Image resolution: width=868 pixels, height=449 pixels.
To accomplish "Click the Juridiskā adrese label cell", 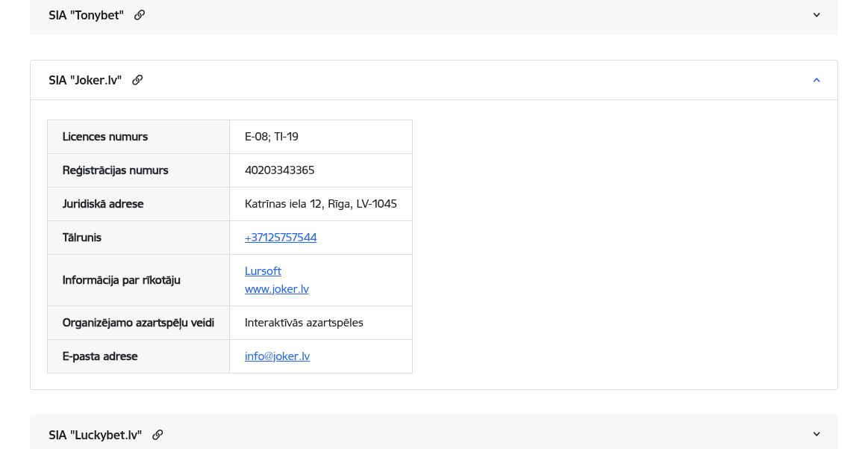I will [x=138, y=204].
